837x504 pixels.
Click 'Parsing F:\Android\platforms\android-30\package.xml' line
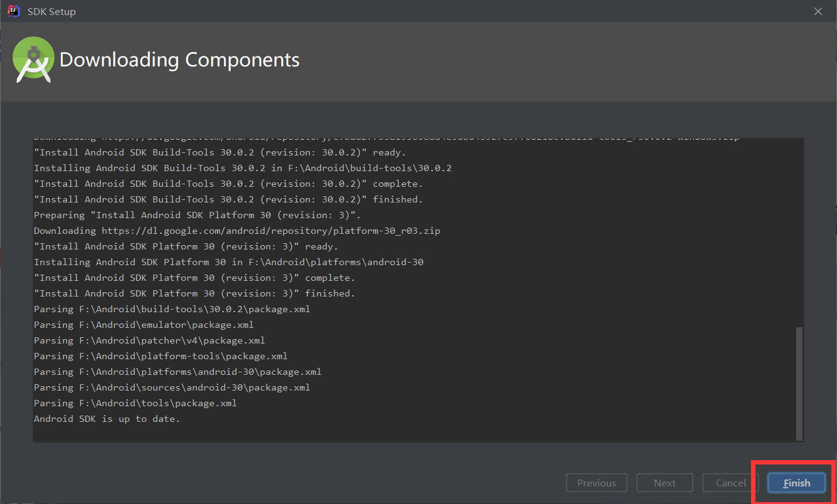click(178, 372)
